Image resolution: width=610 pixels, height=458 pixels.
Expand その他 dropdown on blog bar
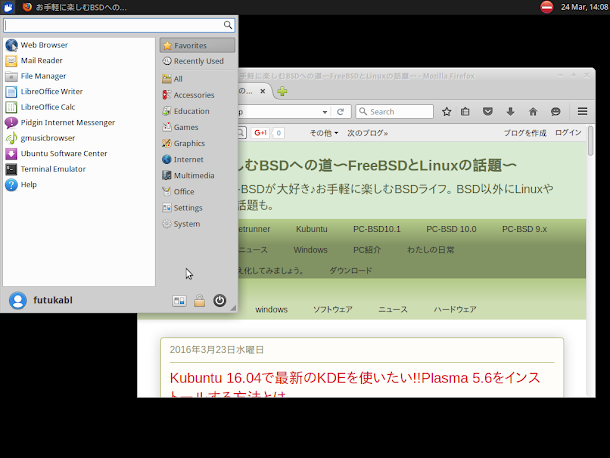pyautogui.click(x=324, y=133)
